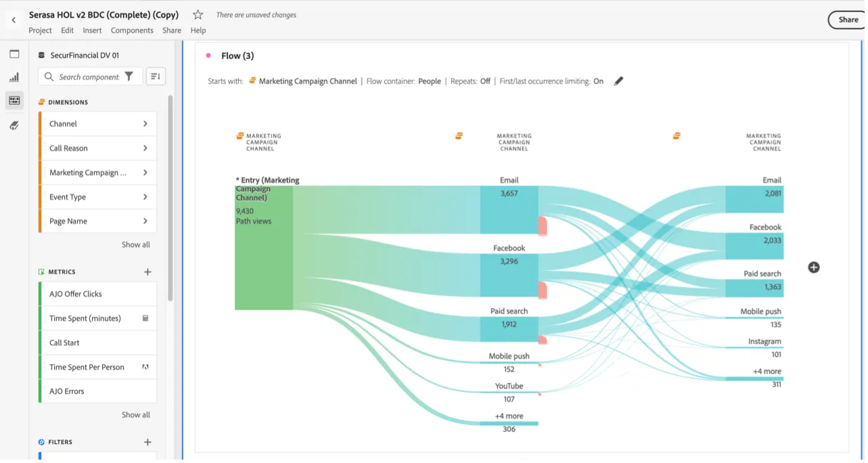Click the Share button
Image resolution: width=868 pixels, height=463 pixels.
848,20
